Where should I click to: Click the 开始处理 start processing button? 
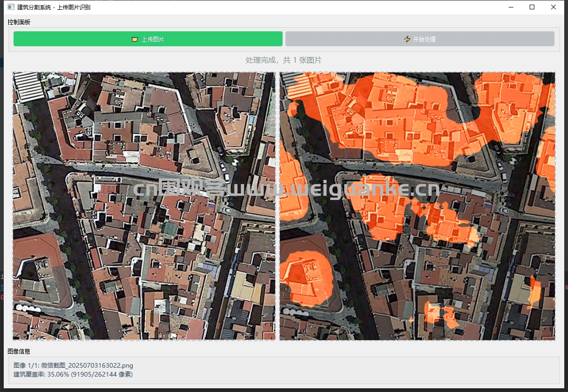coord(420,39)
